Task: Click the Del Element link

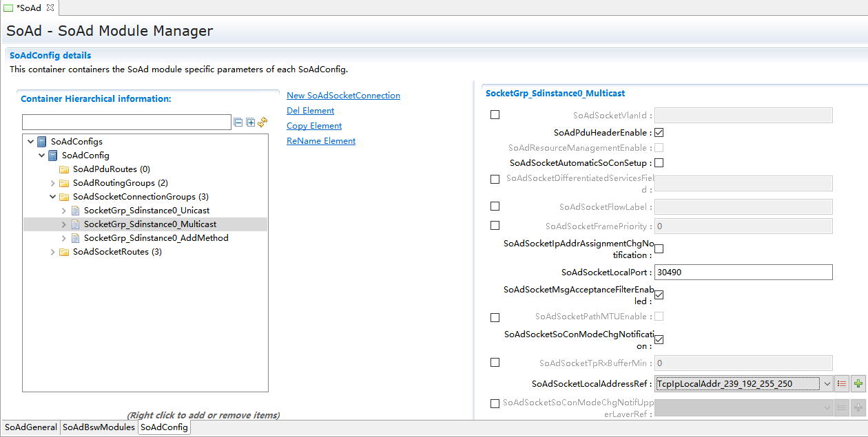Action: click(310, 111)
